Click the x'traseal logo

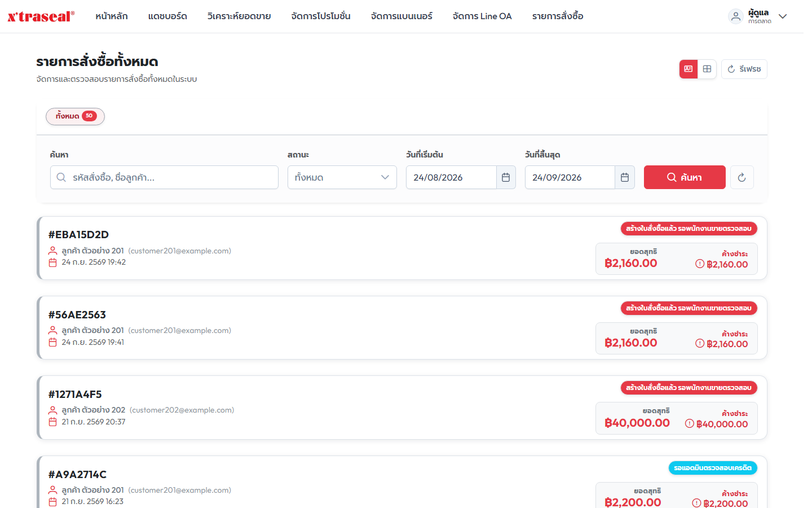(41, 16)
